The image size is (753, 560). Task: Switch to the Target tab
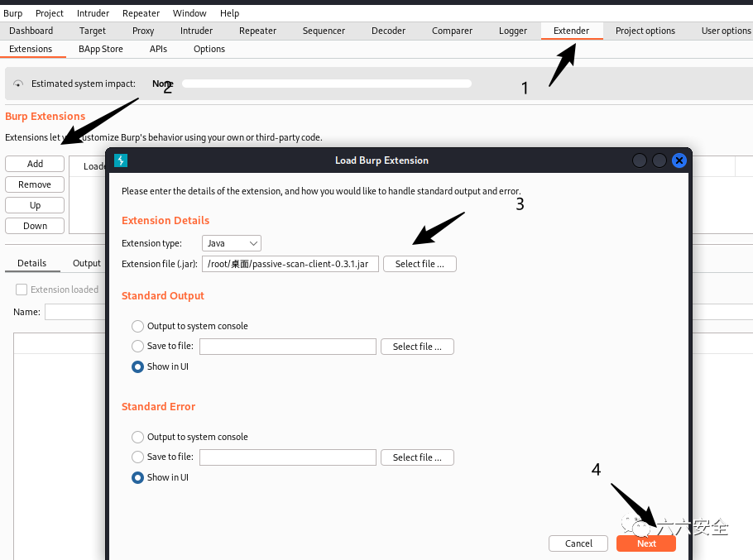tap(92, 31)
